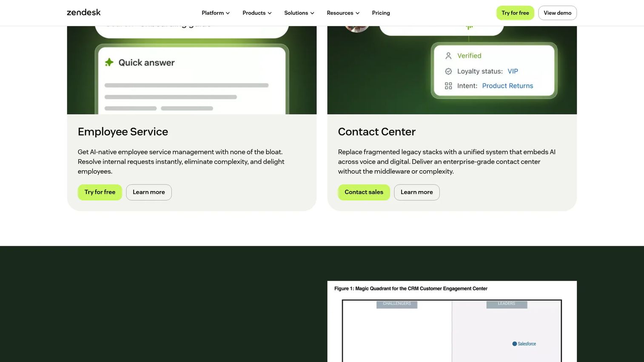Click the LEADERS quadrant label

(x=507, y=304)
